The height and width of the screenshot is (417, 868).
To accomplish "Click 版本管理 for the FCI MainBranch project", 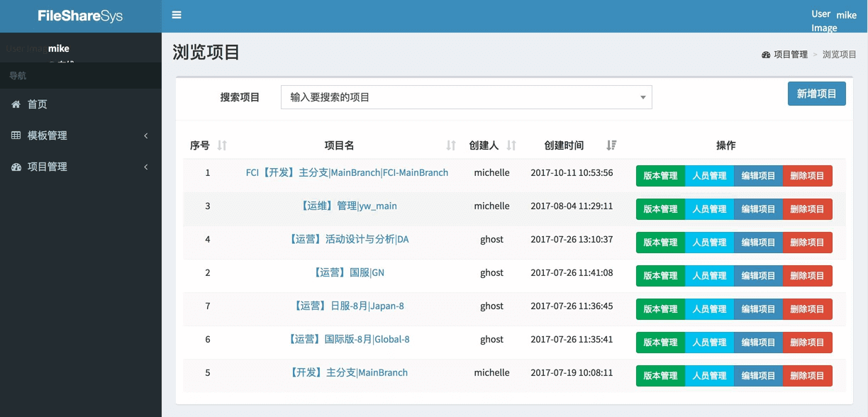I will [660, 176].
